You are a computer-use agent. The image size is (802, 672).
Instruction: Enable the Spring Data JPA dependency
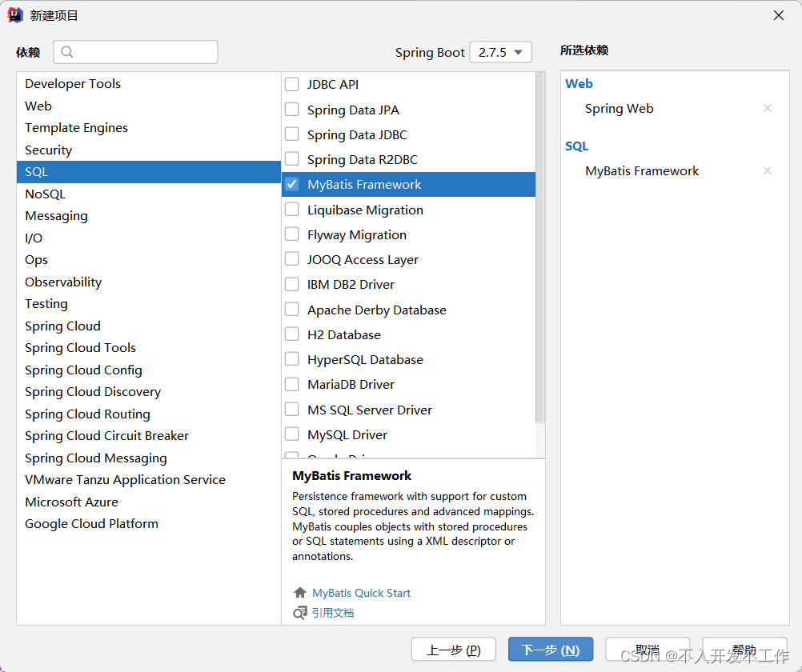291,109
